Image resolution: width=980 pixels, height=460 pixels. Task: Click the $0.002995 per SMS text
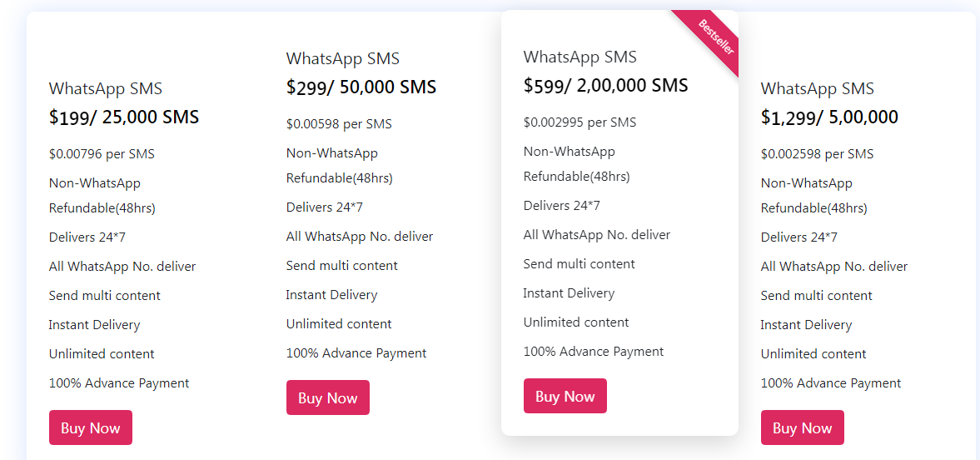[x=580, y=122]
